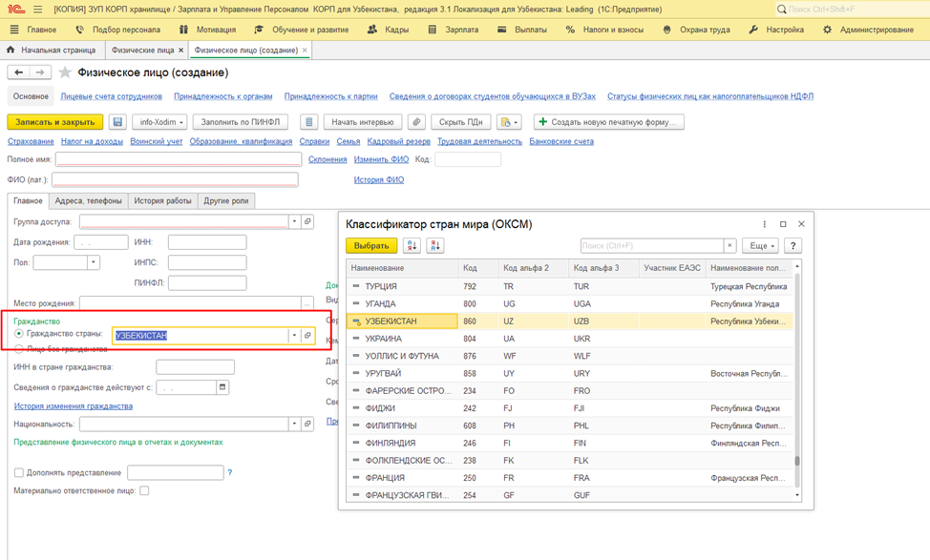Click the paperclip attachments icon
The image size is (930, 560).
pos(416,122)
